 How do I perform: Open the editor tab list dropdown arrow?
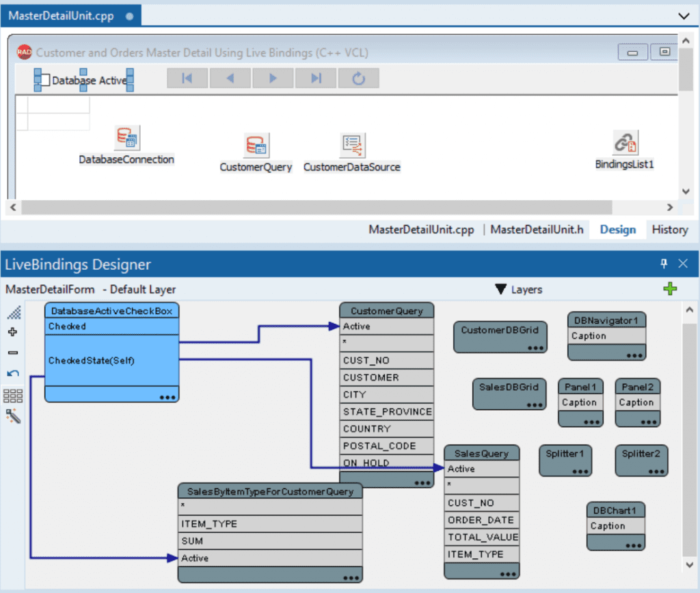click(684, 16)
